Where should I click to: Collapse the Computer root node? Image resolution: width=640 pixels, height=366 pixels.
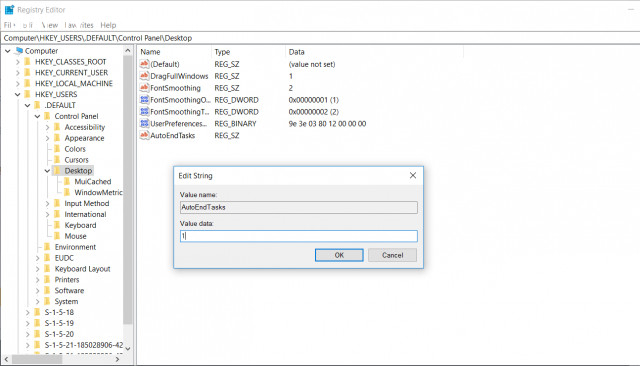pos(8,51)
